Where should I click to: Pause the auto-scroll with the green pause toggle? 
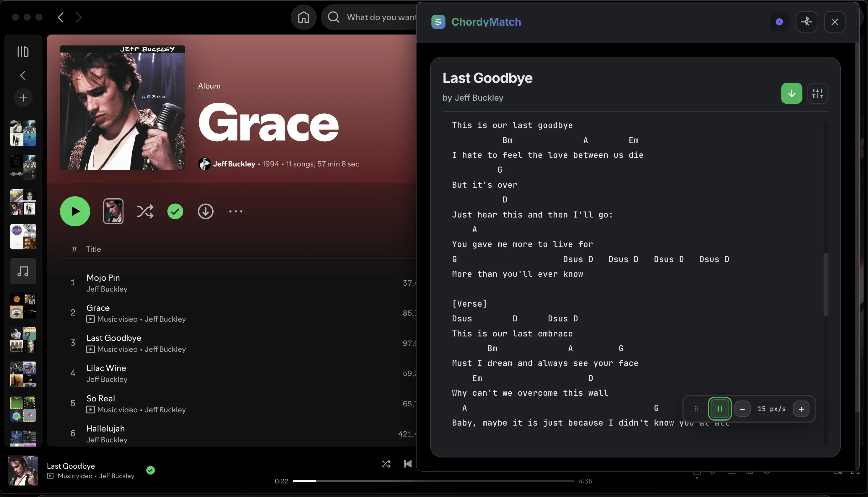click(x=719, y=408)
